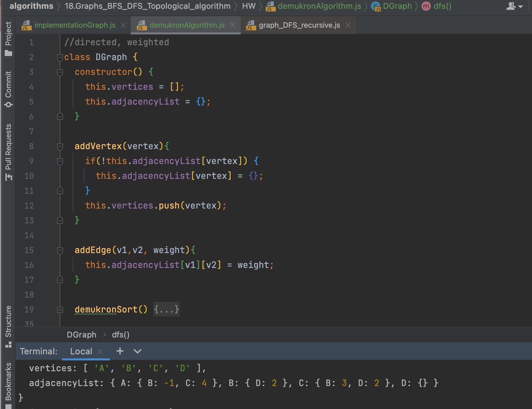
Task: Click 18.Graphs_BFS_DFS_Topological_algorithm breadcrumb
Action: [x=148, y=6]
